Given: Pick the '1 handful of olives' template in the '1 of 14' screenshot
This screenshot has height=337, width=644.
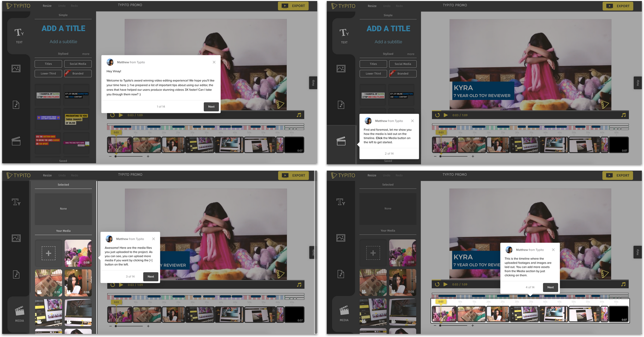Looking at the screenshot, I should [48, 95].
